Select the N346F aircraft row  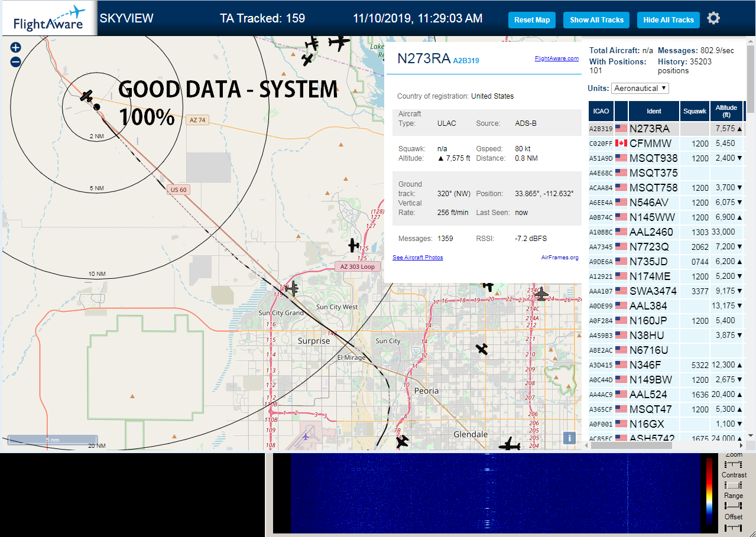click(666, 365)
